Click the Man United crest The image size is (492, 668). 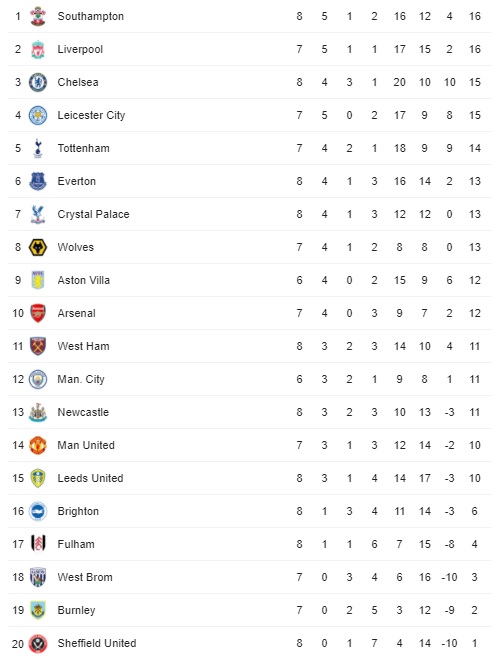click(37, 445)
